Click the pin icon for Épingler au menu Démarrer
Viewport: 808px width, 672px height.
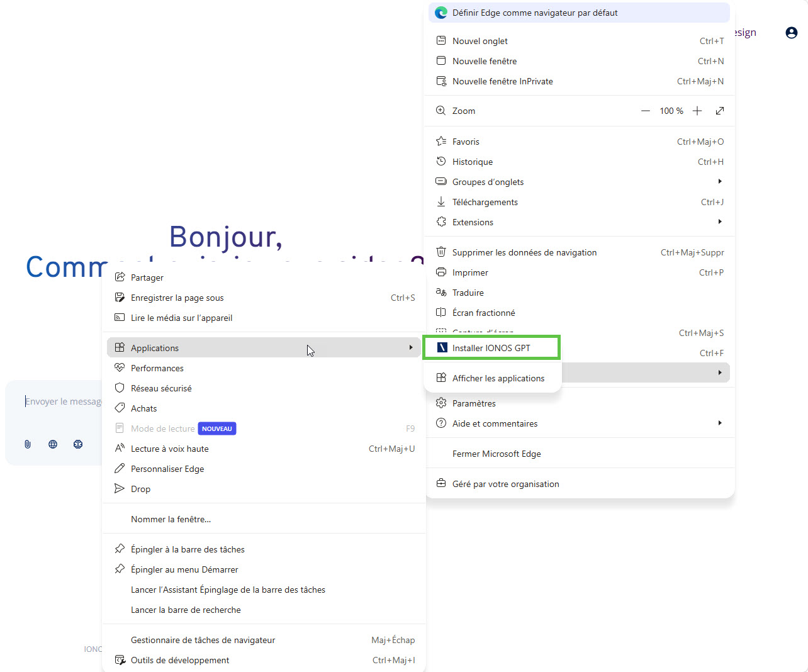coord(120,569)
